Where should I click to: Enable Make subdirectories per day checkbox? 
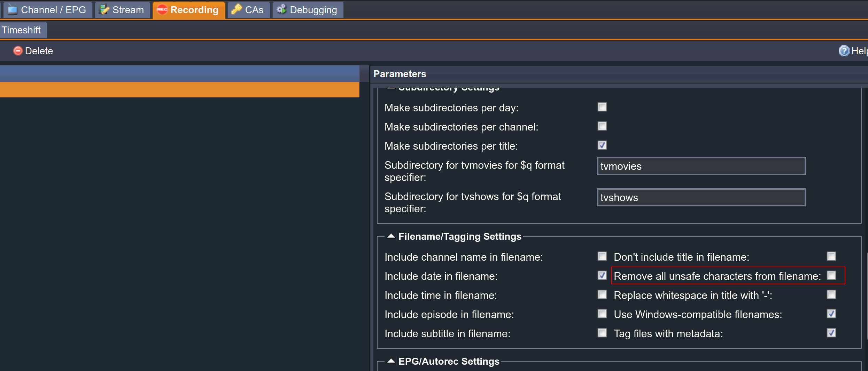[602, 107]
